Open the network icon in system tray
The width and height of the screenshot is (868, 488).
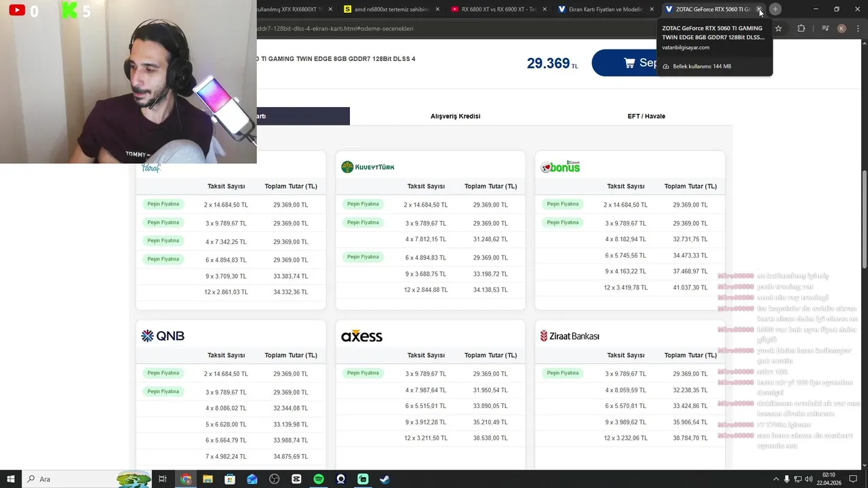coord(798,479)
